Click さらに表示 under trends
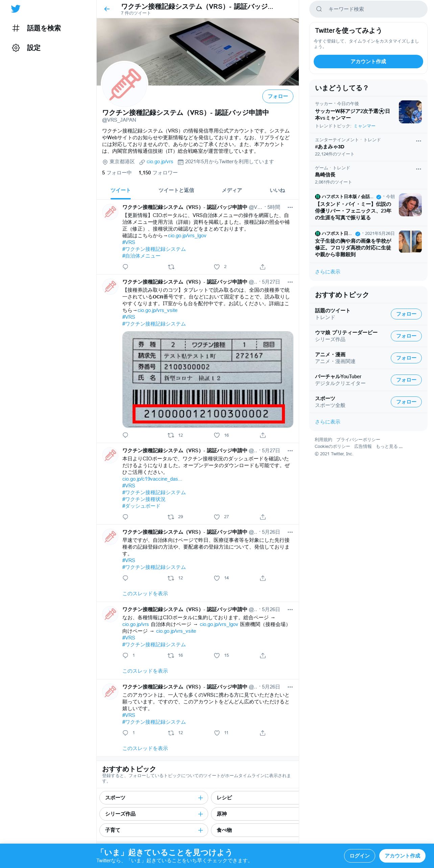Image resolution: width=434 pixels, height=868 pixels. click(x=328, y=272)
